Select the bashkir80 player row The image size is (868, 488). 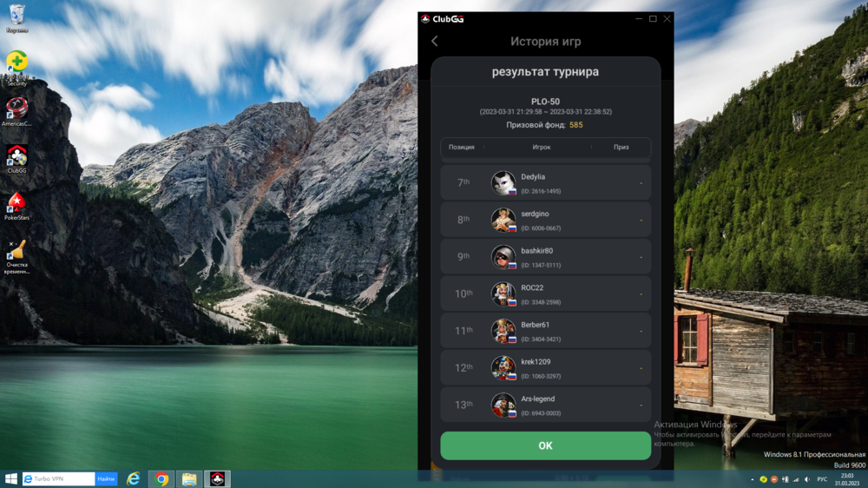pos(545,257)
